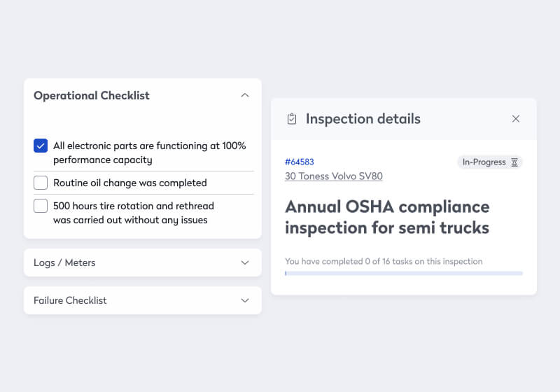Open the Failure Checklist section title
560x392 pixels.
[70, 300]
